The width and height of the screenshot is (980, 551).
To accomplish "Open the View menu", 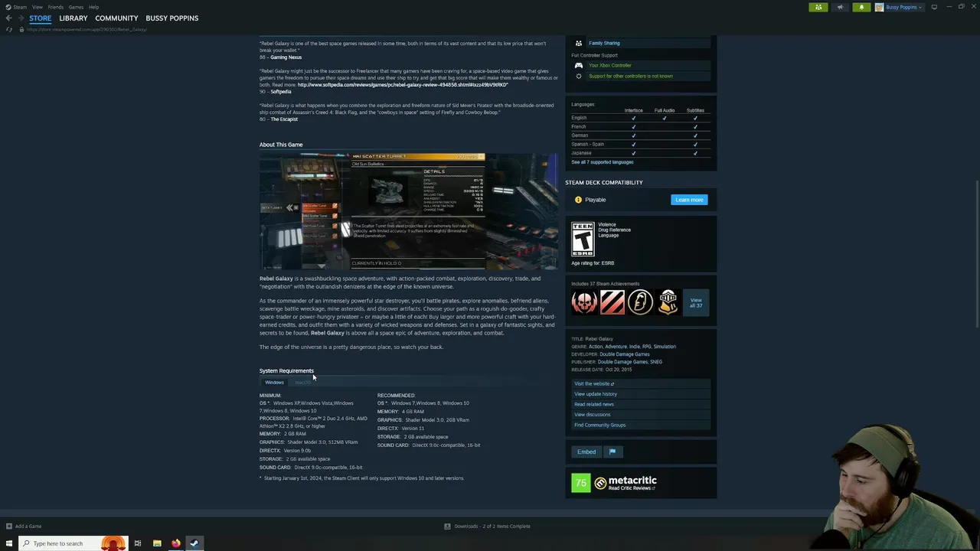I will (x=38, y=7).
